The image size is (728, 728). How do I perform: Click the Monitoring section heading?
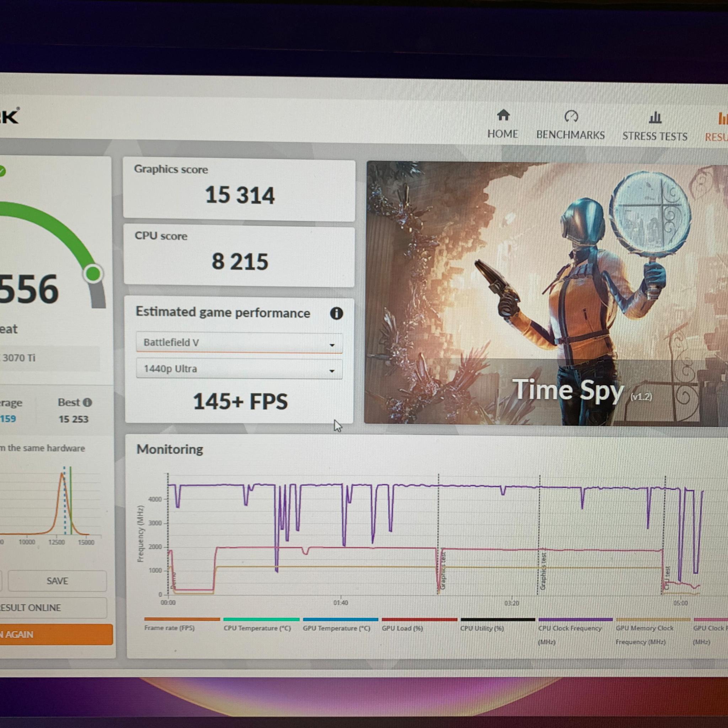pyautogui.click(x=170, y=449)
